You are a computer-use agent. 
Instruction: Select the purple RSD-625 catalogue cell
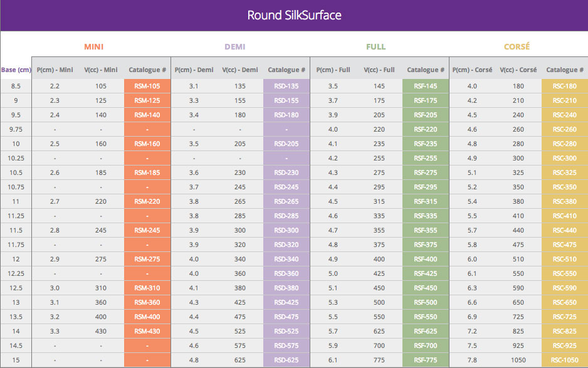(286, 360)
